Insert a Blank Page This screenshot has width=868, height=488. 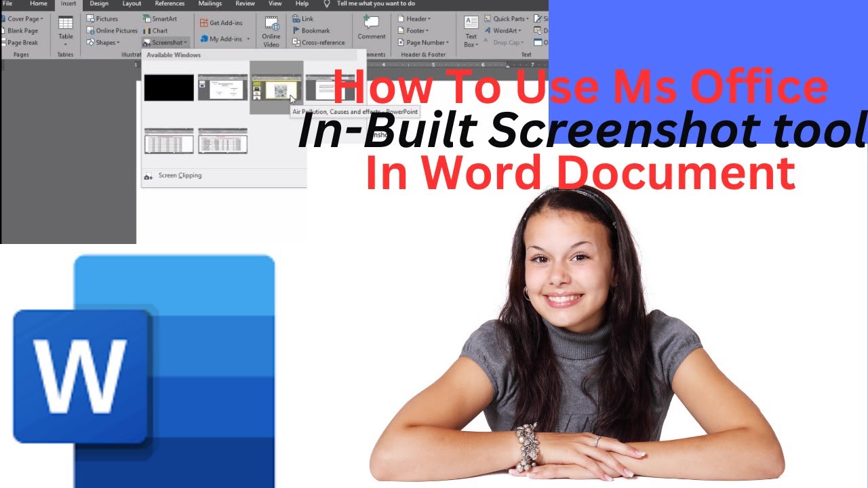[x=20, y=30]
